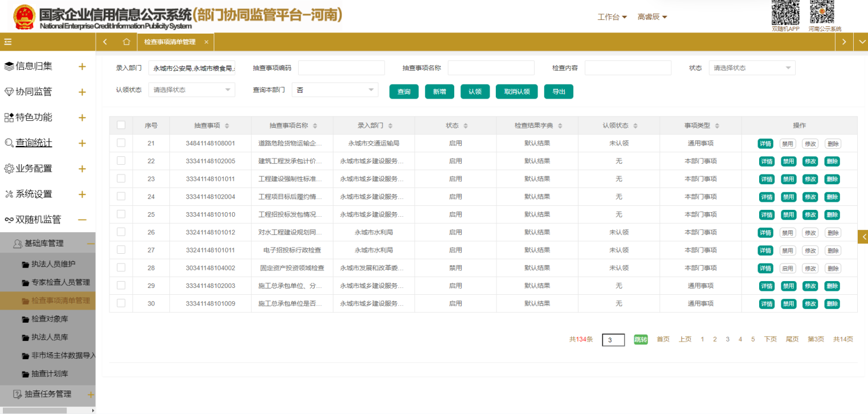Check the select-all checkbox in table header

(121, 125)
